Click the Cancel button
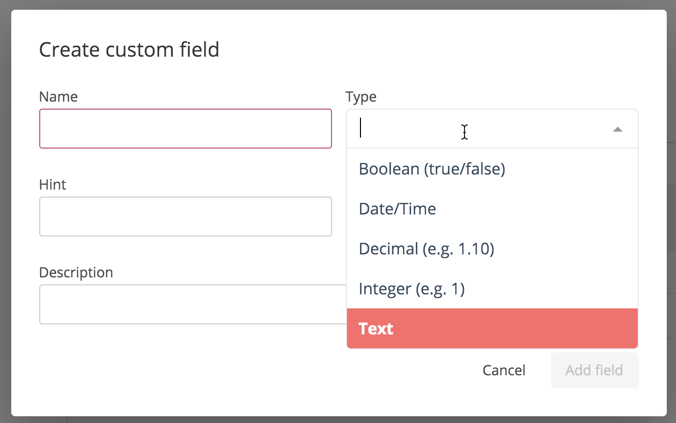The image size is (676, 423). tap(503, 370)
